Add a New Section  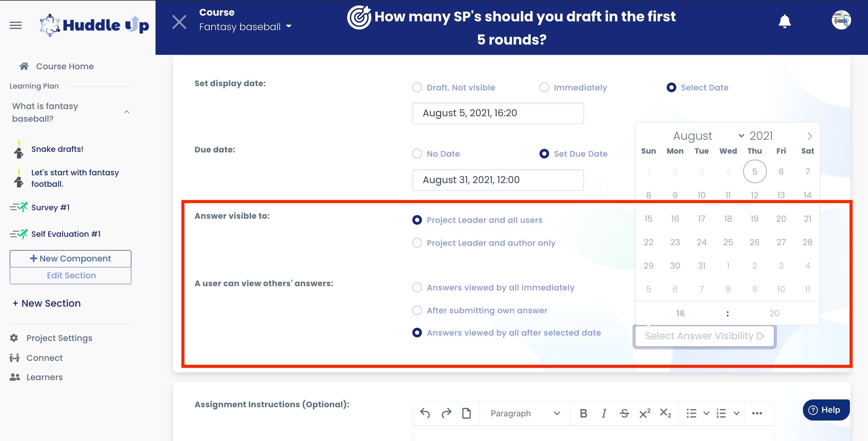[x=46, y=303]
